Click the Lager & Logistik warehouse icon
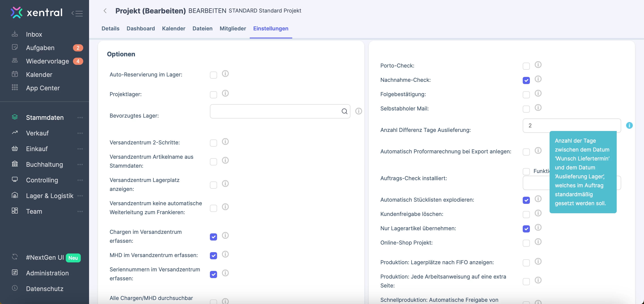This screenshot has height=304, width=644. click(15, 195)
